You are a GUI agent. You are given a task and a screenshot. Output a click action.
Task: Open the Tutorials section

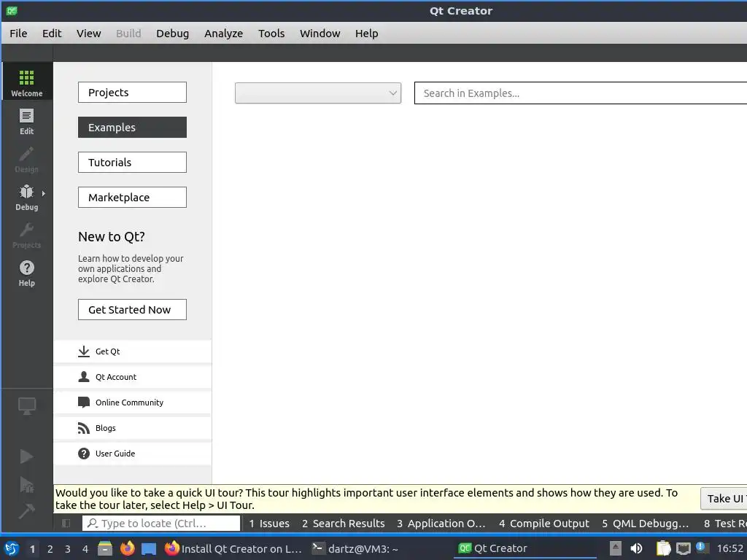[x=132, y=163]
